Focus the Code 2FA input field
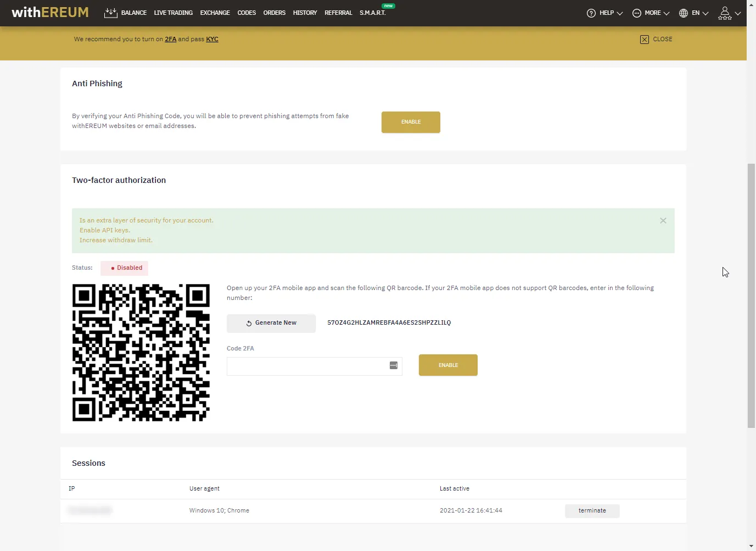 307,366
